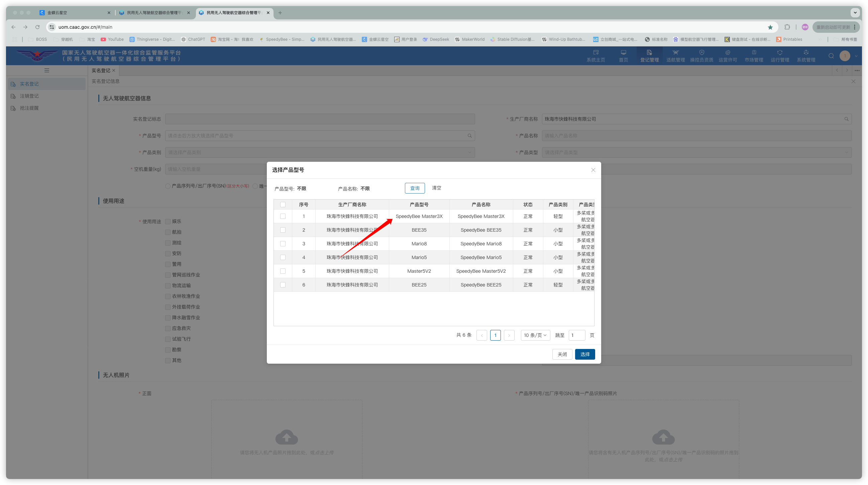Check row 2 BEE35 checkbox
Image resolution: width=868 pixels, height=485 pixels.
coord(283,230)
